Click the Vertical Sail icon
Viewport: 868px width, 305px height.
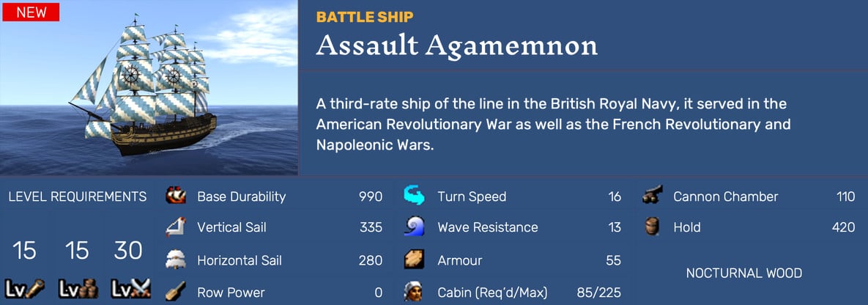(175, 227)
